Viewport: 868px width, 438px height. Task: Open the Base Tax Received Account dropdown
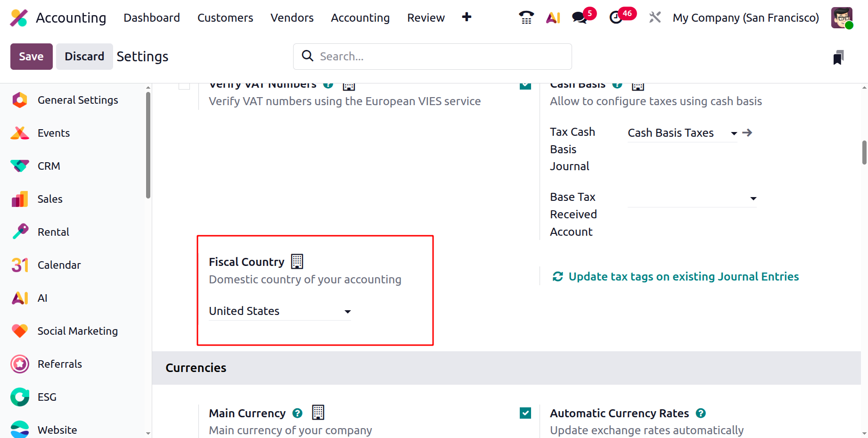(x=692, y=198)
